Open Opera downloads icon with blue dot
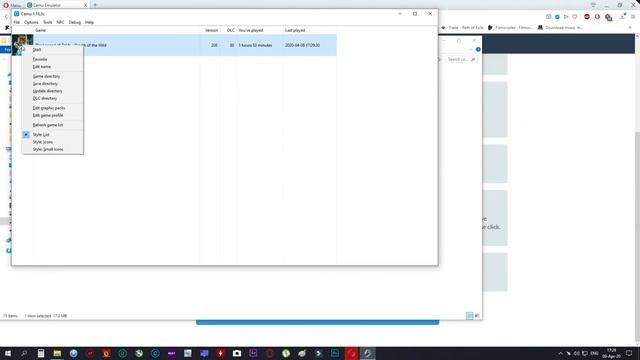640x360 pixels. [x=623, y=17]
